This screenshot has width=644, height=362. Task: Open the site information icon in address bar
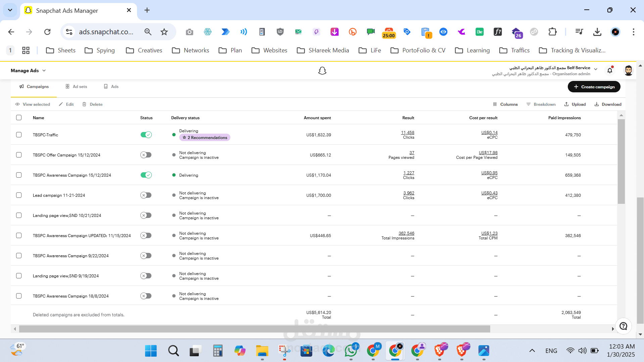click(69, 32)
